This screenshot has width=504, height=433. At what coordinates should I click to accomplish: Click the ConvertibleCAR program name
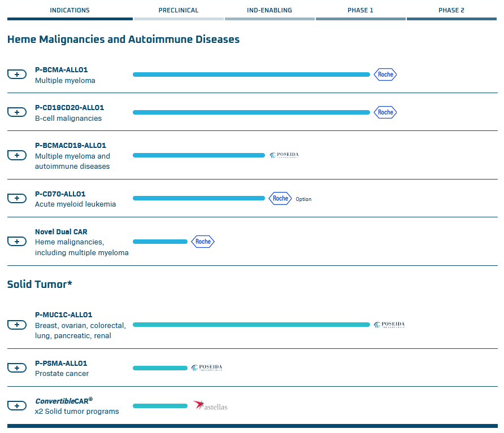(x=64, y=401)
